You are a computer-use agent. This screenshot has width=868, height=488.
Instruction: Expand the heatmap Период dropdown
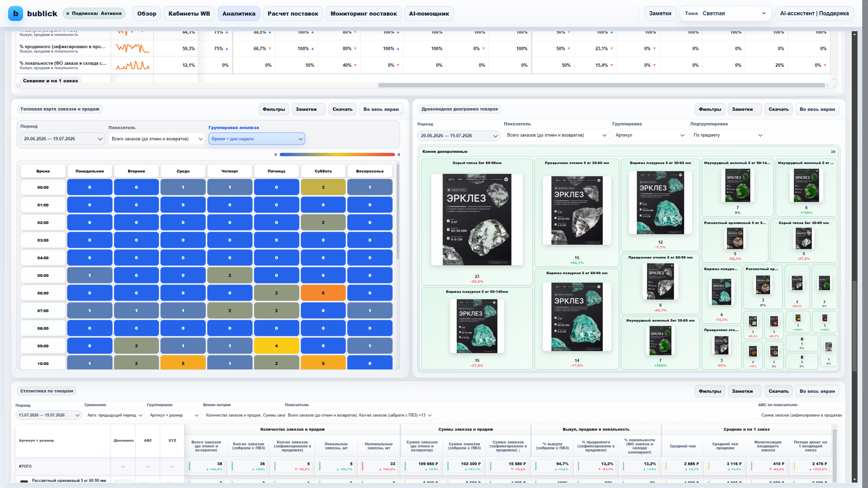(x=62, y=139)
